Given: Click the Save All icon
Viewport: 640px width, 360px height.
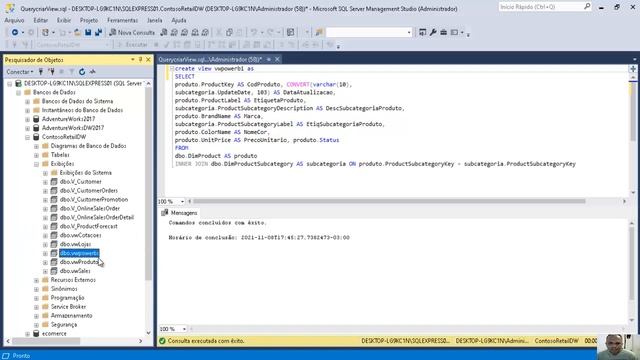Looking at the screenshot, I should [x=98, y=32].
